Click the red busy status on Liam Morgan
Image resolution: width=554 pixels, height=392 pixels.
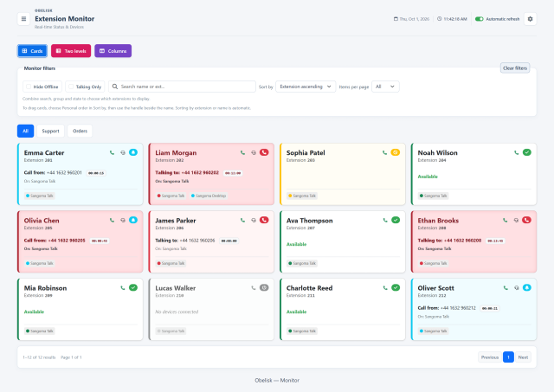click(x=264, y=152)
